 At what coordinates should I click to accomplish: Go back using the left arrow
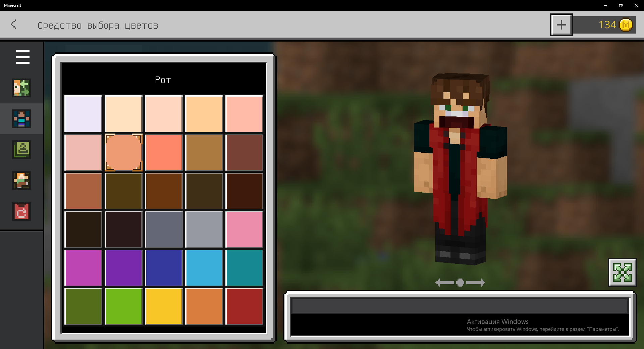(x=13, y=24)
